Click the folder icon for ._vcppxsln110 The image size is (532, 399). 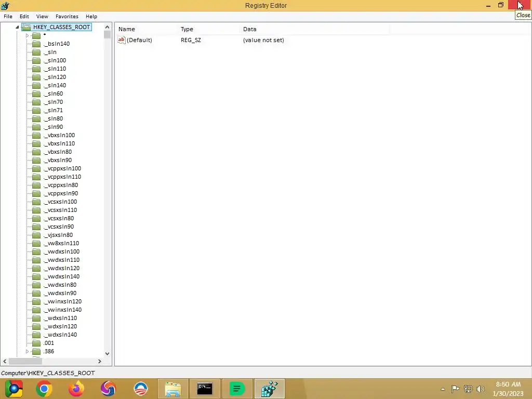[36, 177]
